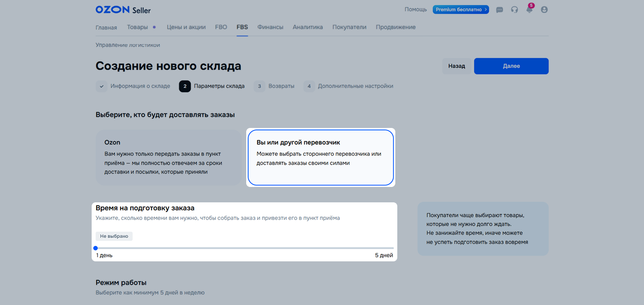Switch to the FBS tab

click(x=242, y=27)
